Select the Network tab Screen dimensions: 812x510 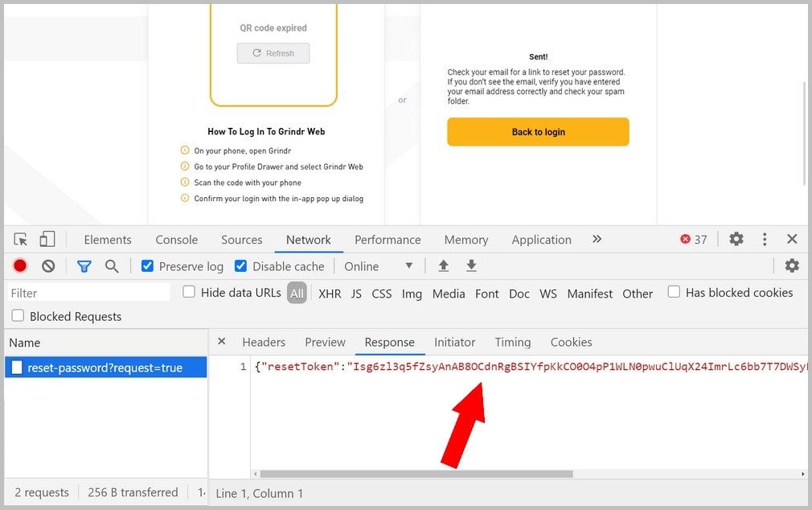(309, 240)
